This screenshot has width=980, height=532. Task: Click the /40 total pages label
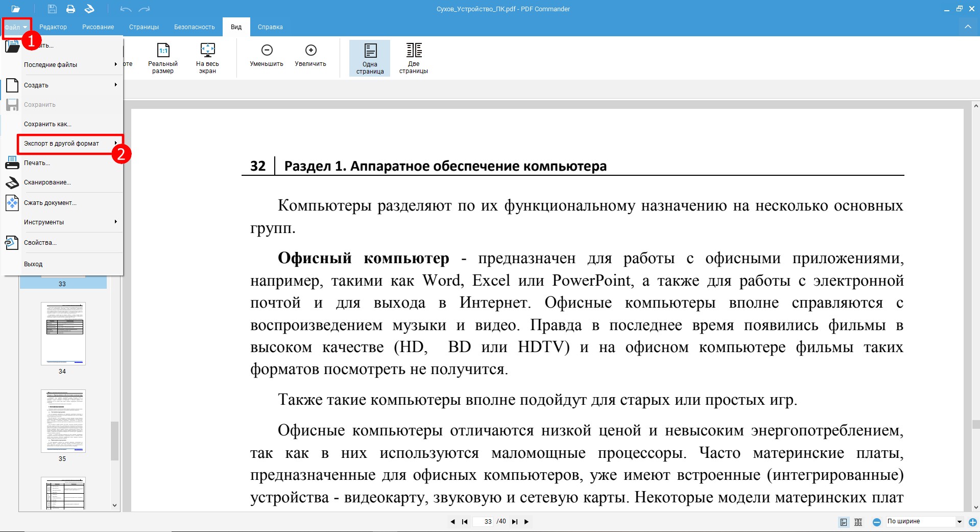coord(501,521)
